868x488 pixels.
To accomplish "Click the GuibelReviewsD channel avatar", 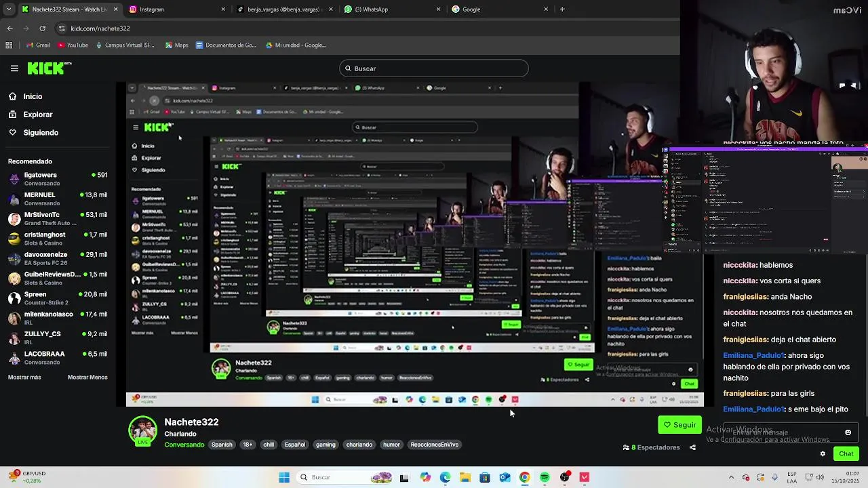I will [x=14, y=279].
